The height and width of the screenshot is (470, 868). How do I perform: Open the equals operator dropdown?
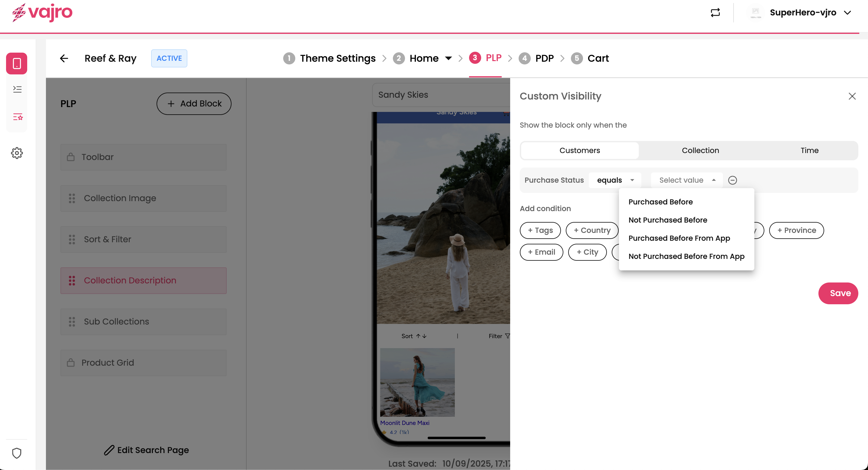click(x=615, y=180)
